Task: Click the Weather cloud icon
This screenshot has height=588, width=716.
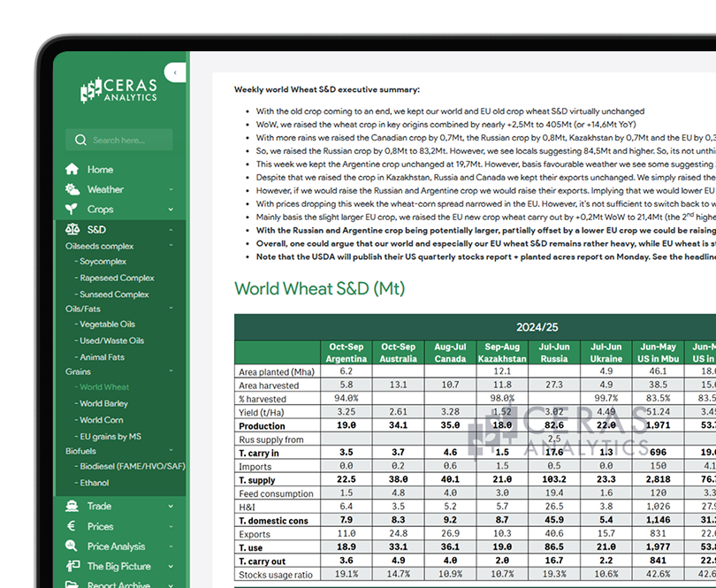Action: [72, 189]
